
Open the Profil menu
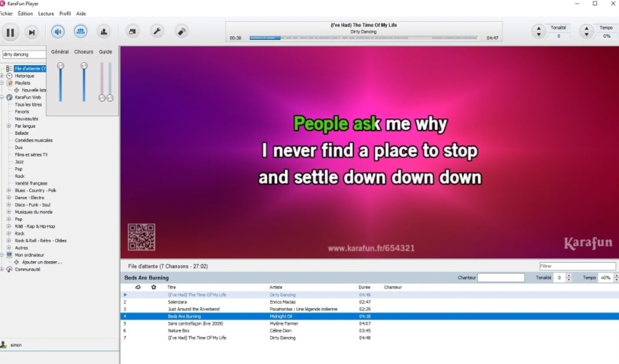[65, 14]
